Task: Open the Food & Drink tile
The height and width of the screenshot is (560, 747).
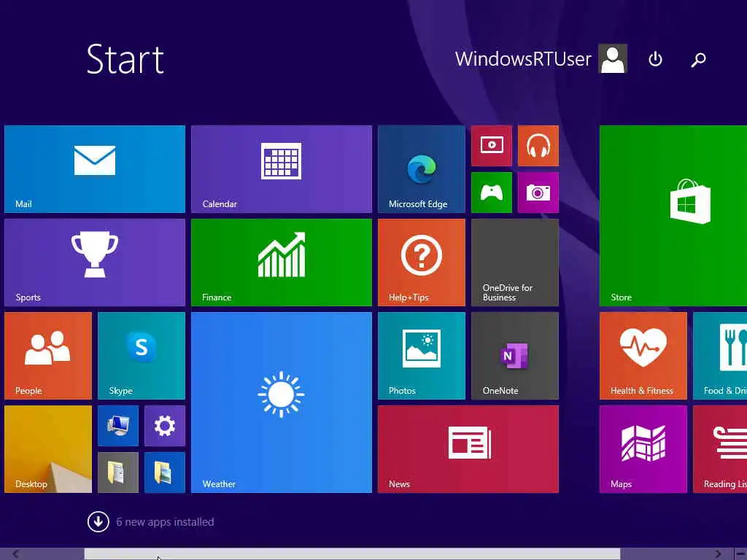Action: 720,356
